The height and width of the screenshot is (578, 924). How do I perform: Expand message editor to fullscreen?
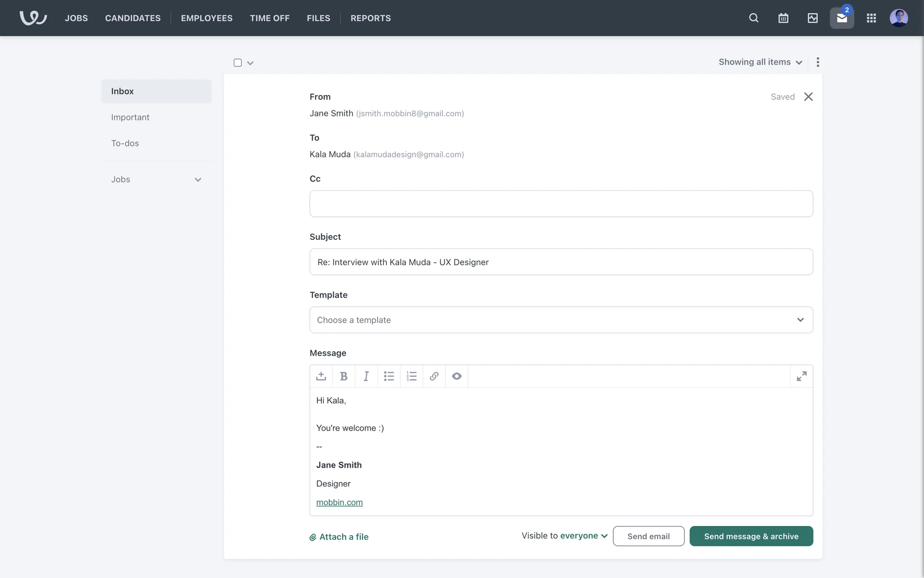(801, 376)
